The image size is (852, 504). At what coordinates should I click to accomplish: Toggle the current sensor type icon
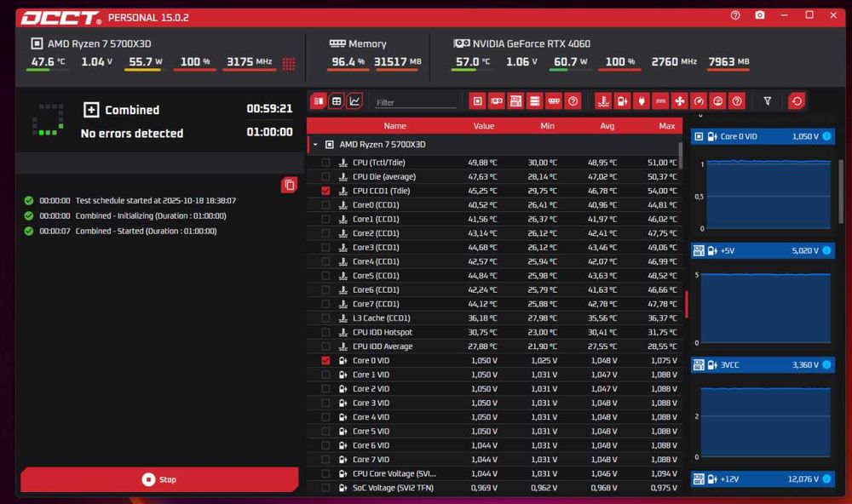[x=660, y=101]
